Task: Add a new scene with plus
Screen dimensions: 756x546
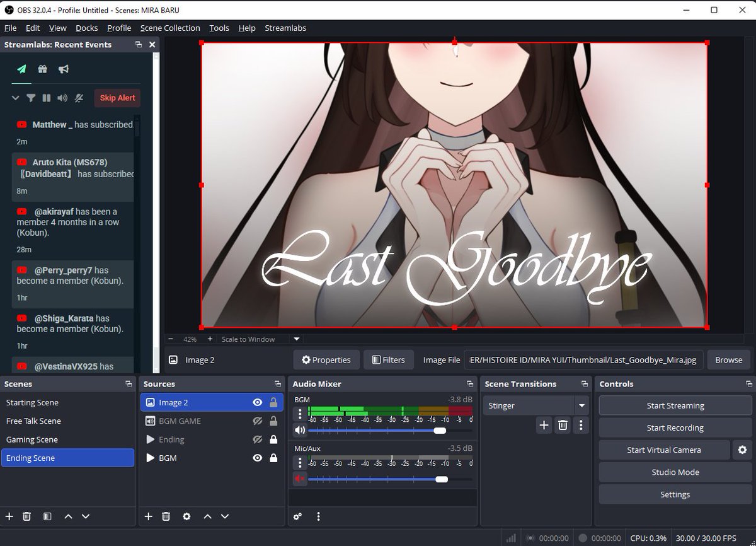Action: pos(9,516)
